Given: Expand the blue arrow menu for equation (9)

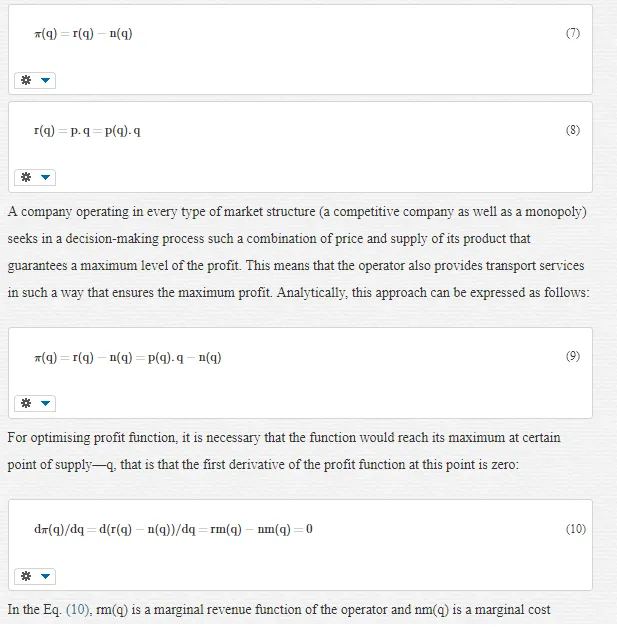Looking at the screenshot, I should pos(46,403).
